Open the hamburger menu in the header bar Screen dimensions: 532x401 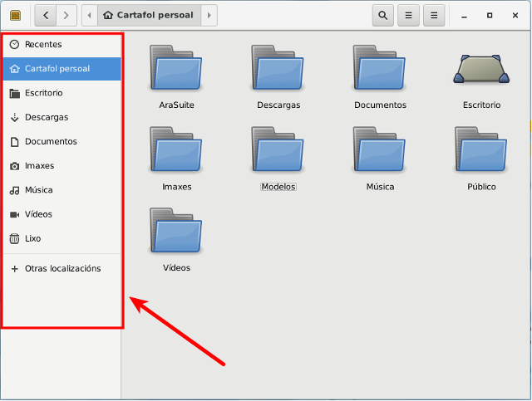coord(433,15)
